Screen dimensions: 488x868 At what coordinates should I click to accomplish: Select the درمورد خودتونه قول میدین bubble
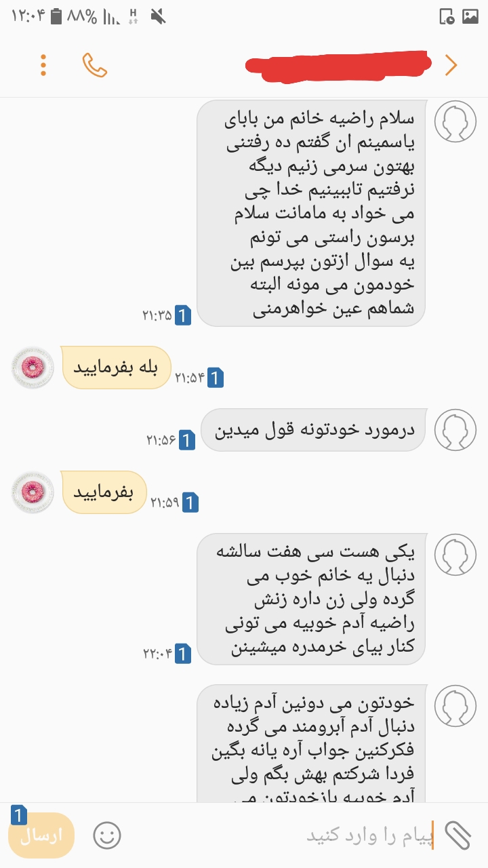(314, 431)
